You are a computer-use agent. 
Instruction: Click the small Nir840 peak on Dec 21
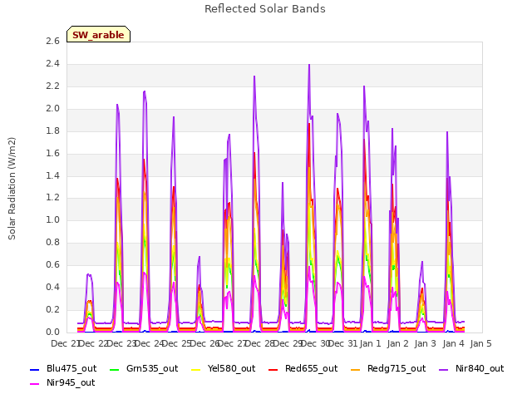89,275
